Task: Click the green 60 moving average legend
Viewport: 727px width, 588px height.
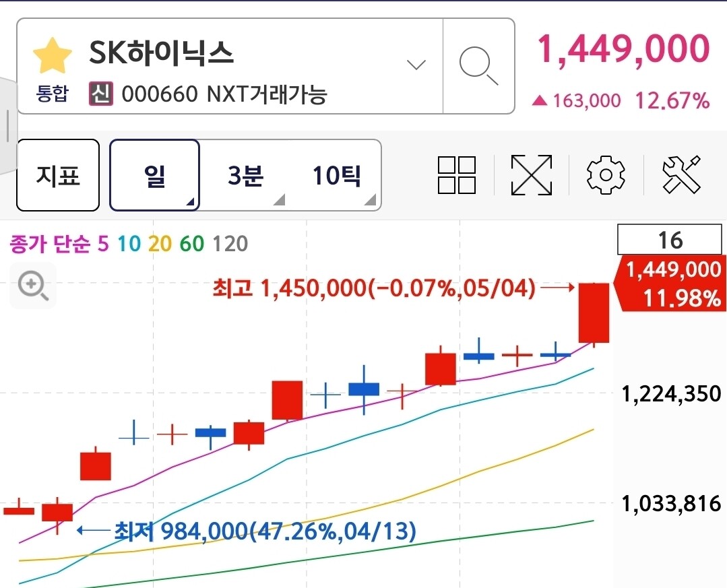Action: [x=192, y=244]
